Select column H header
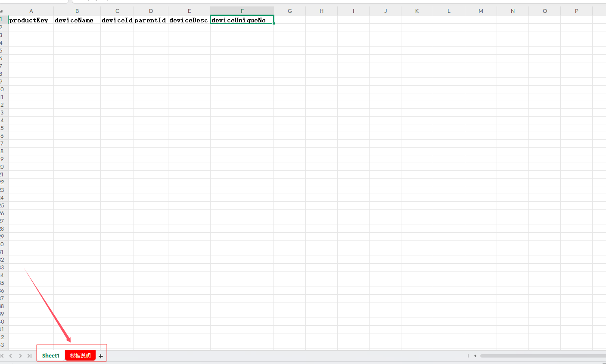Viewport: 606px width, 364px height. [321, 11]
